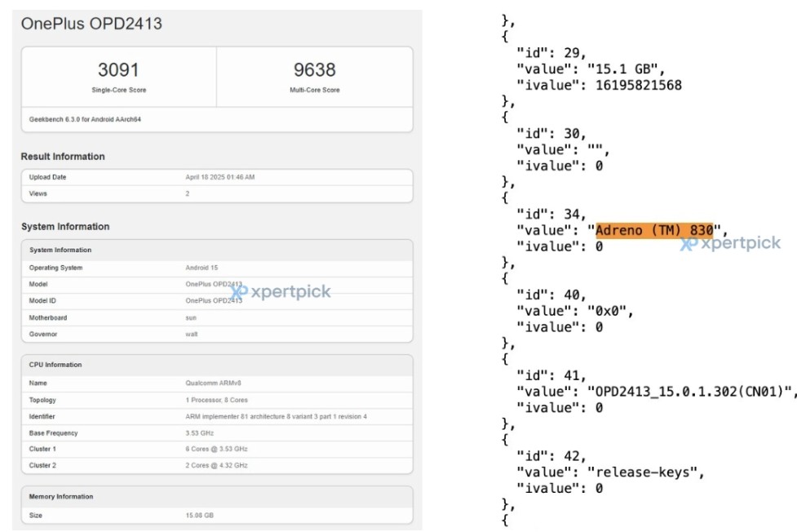Image resolution: width=797 pixels, height=532 pixels.
Task: Click the "Identifier" row label
Action: 42,416
